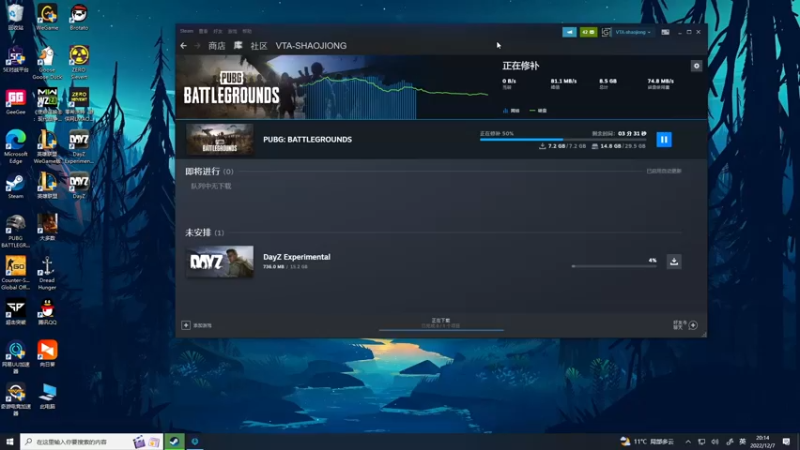The width and height of the screenshot is (800, 450).
Task: Click the account avatar in Steam header
Action: (606, 32)
